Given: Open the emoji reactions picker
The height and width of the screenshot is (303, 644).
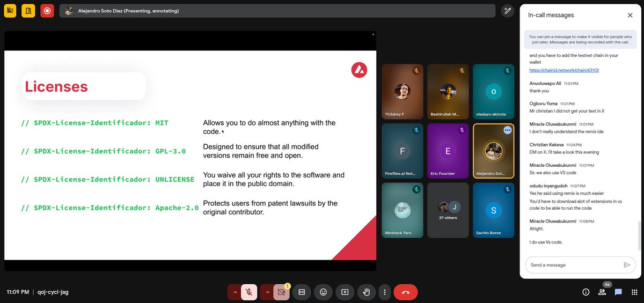Looking at the screenshot, I should pyautogui.click(x=323, y=292).
